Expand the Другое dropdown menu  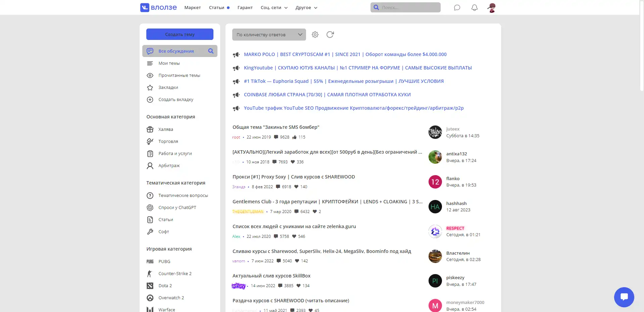[x=306, y=8]
